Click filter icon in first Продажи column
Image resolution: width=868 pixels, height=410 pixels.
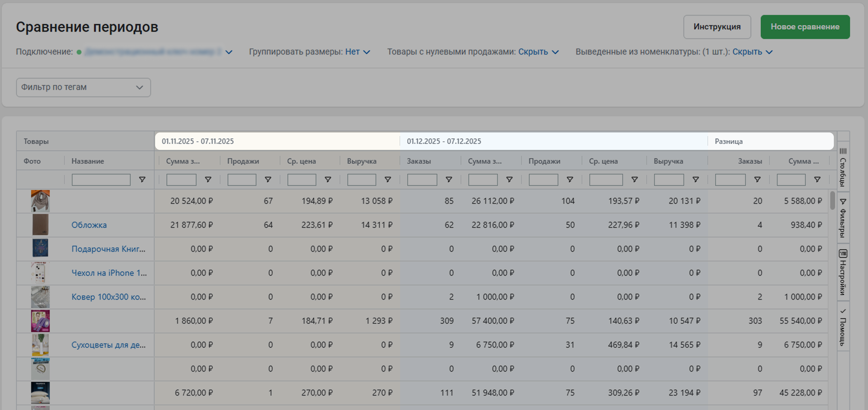point(268,180)
